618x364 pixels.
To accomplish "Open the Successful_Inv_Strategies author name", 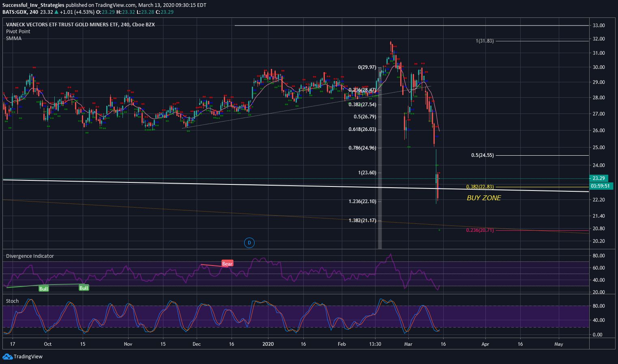I will tap(33, 5).
